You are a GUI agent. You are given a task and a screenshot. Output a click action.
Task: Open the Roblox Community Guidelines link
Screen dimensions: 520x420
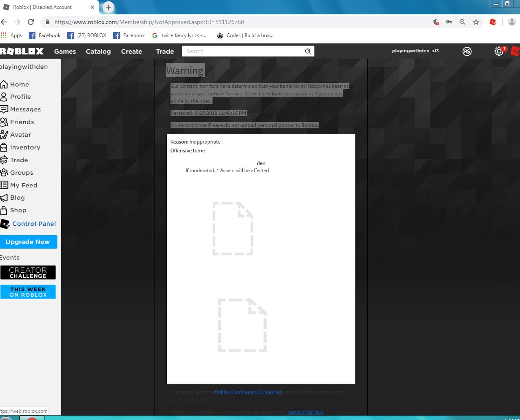[248, 392]
